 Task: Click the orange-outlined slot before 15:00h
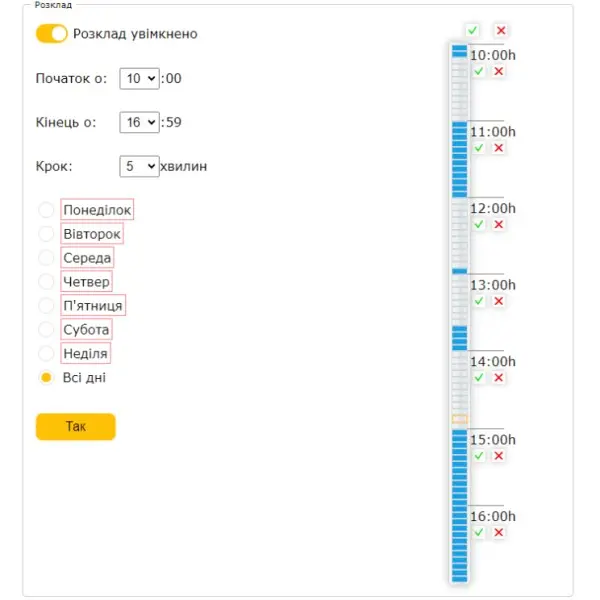click(x=460, y=419)
